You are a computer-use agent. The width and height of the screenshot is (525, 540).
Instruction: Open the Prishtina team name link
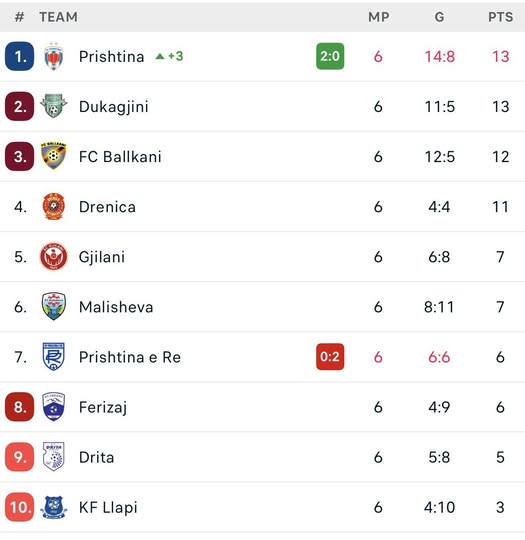tap(112, 56)
